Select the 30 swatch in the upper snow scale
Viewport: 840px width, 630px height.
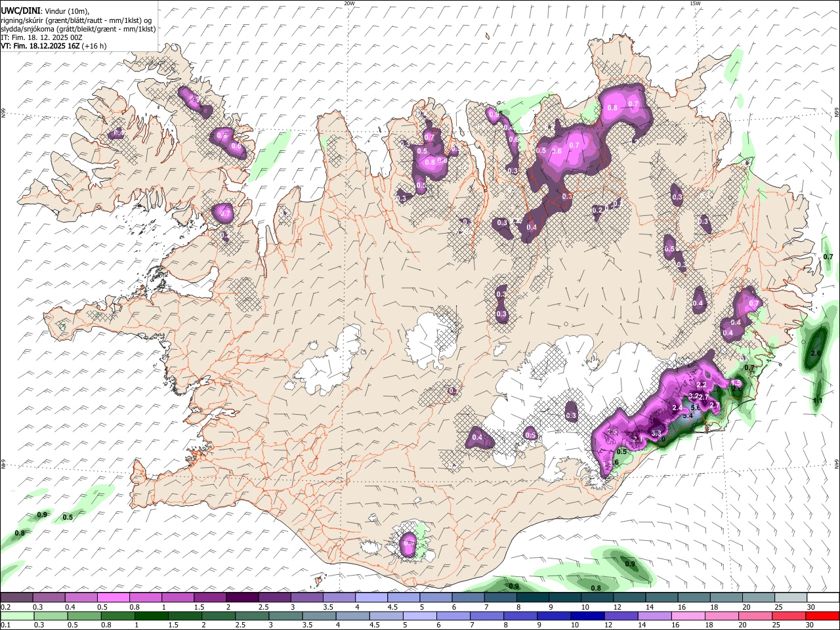pyautogui.click(x=824, y=598)
